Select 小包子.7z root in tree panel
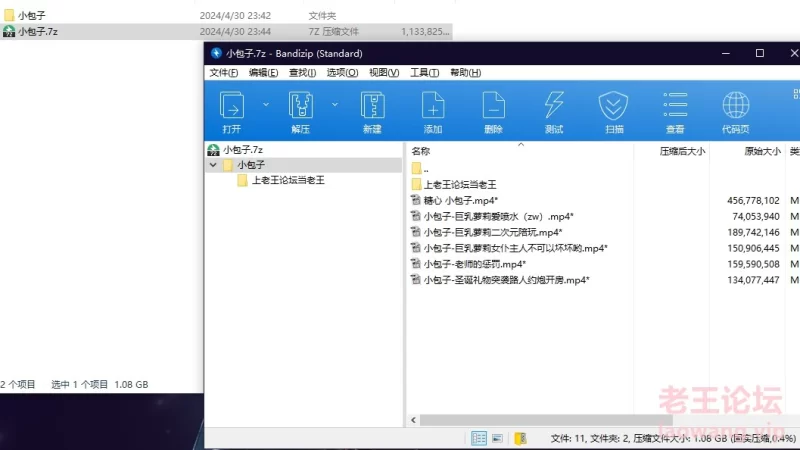The width and height of the screenshot is (800, 450). pos(243,149)
